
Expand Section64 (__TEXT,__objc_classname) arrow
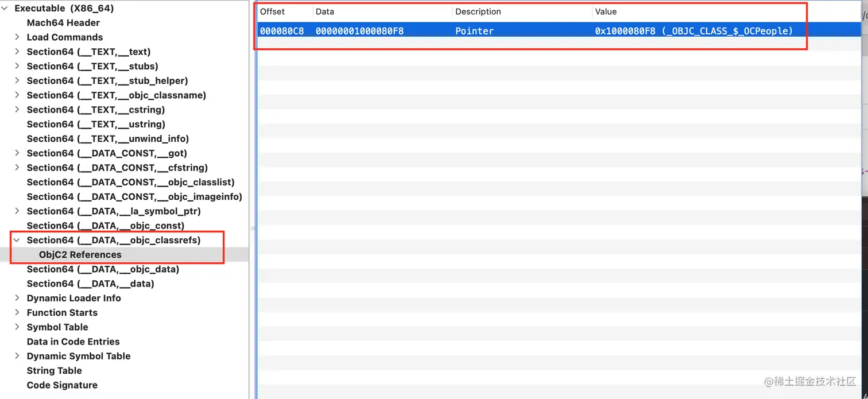(17, 95)
